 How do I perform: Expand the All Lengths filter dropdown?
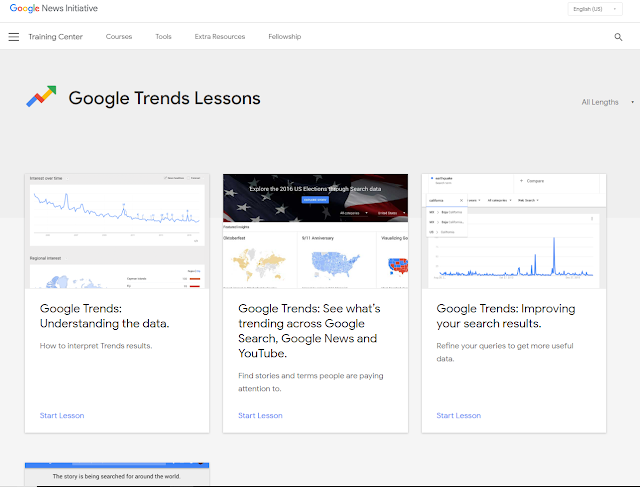coord(607,102)
